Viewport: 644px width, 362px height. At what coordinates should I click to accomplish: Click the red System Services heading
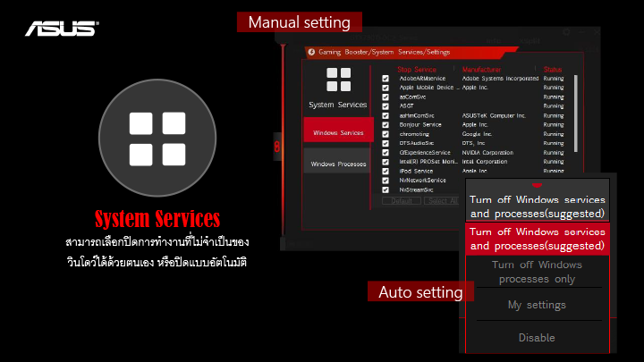(x=157, y=219)
